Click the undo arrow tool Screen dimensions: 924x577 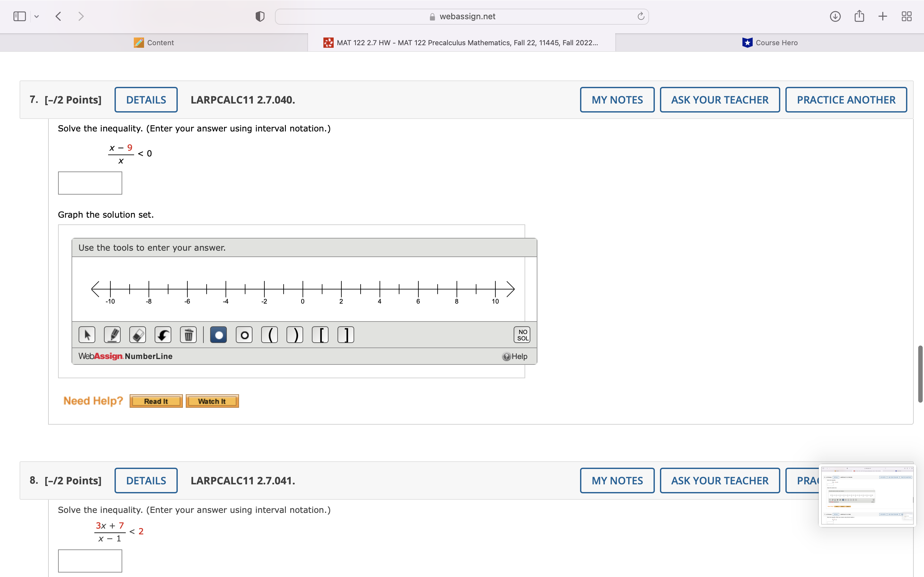click(x=163, y=335)
